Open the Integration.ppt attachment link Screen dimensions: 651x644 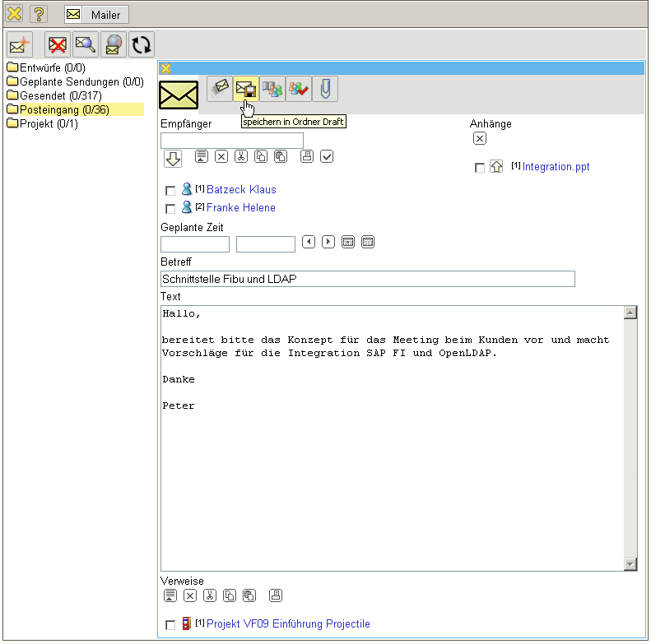tap(556, 167)
